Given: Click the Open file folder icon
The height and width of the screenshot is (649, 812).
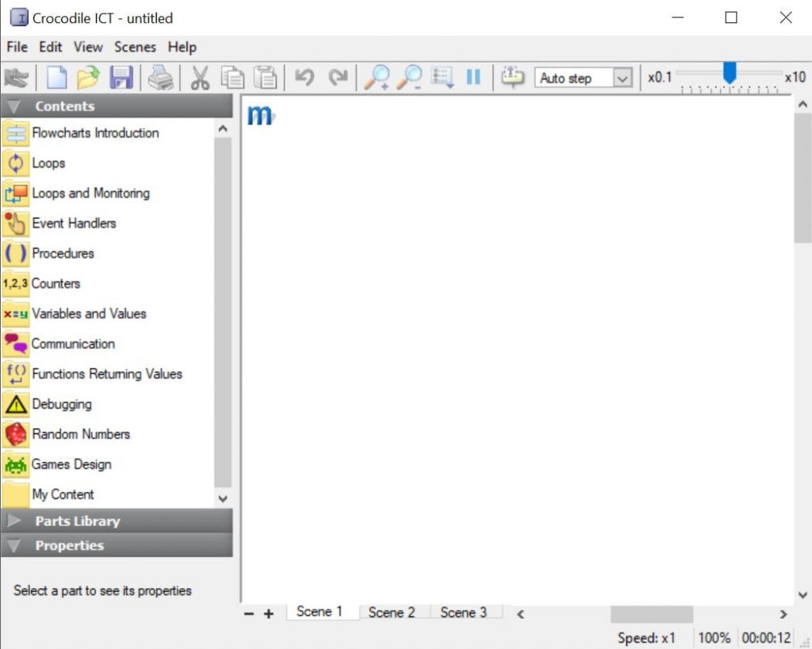Looking at the screenshot, I should coord(88,78).
